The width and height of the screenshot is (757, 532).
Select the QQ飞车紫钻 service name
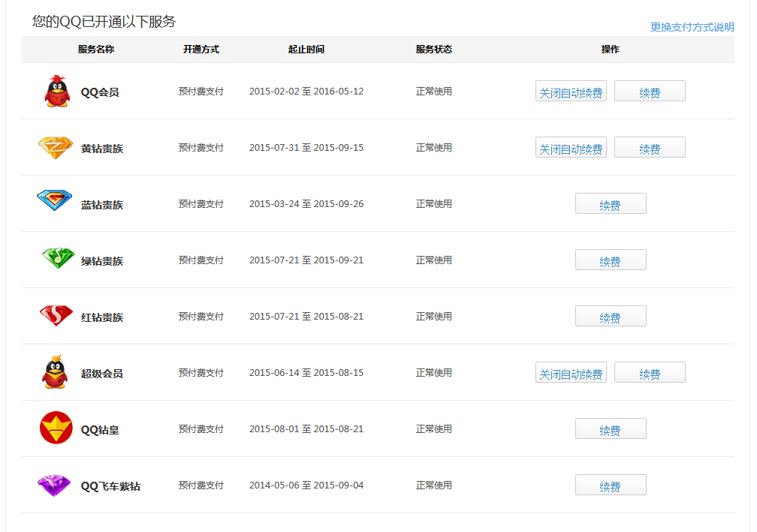coord(110,486)
